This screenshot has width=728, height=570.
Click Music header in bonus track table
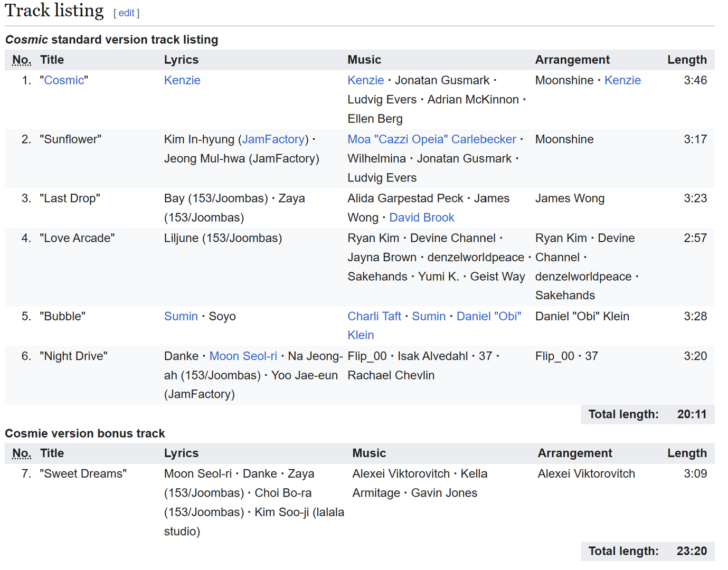click(x=369, y=453)
